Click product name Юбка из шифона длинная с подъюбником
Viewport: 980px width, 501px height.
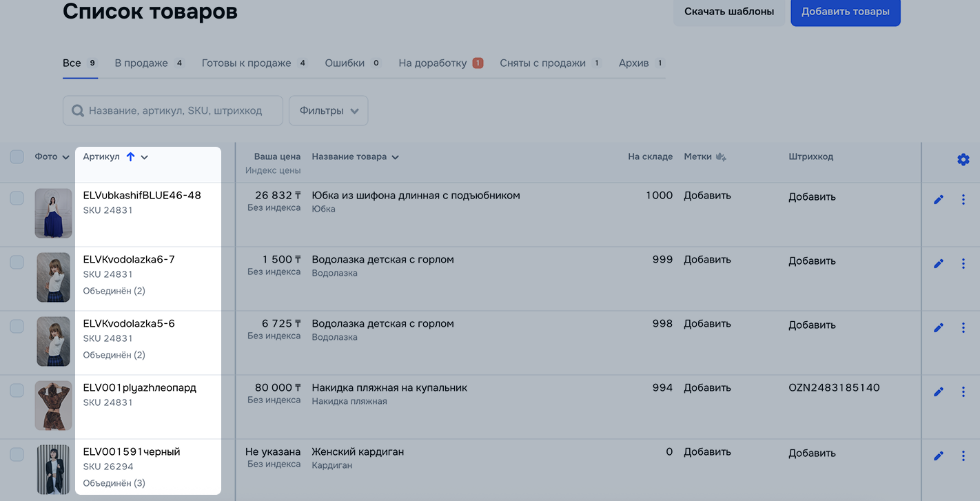click(x=416, y=196)
